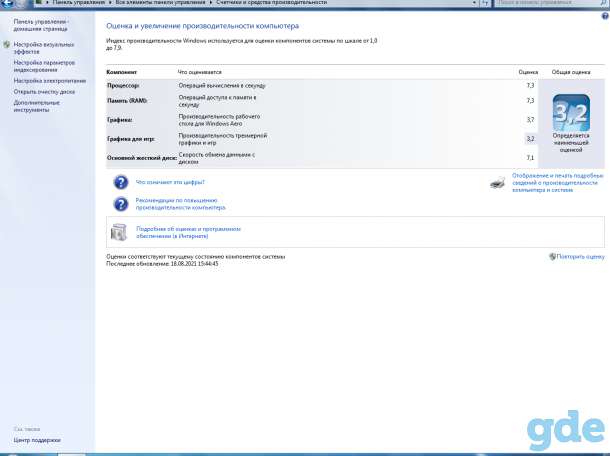The image size is (610, 456).
Task: Click the 'Общая оценка' column header
Action: (x=571, y=72)
